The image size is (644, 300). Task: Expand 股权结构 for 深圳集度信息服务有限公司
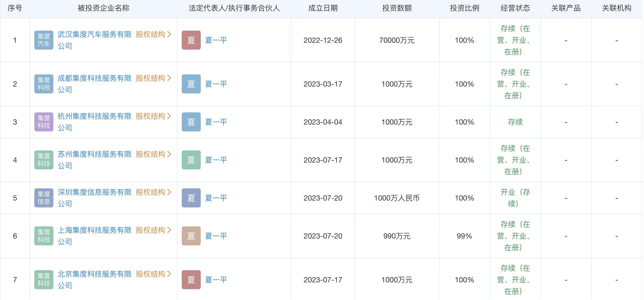click(x=153, y=192)
